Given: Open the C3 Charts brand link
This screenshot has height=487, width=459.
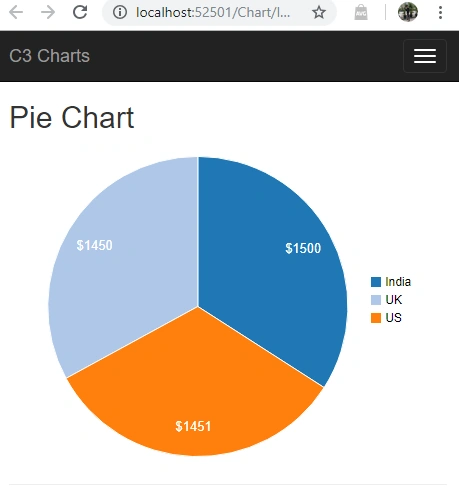Looking at the screenshot, I should click(x=49, y=56).
